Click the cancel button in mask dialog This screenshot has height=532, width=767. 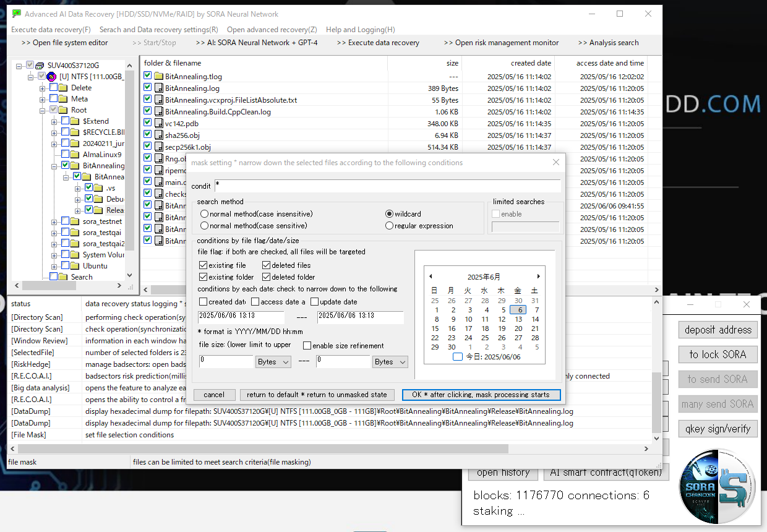pyautogui.click(x=214, y=395)
